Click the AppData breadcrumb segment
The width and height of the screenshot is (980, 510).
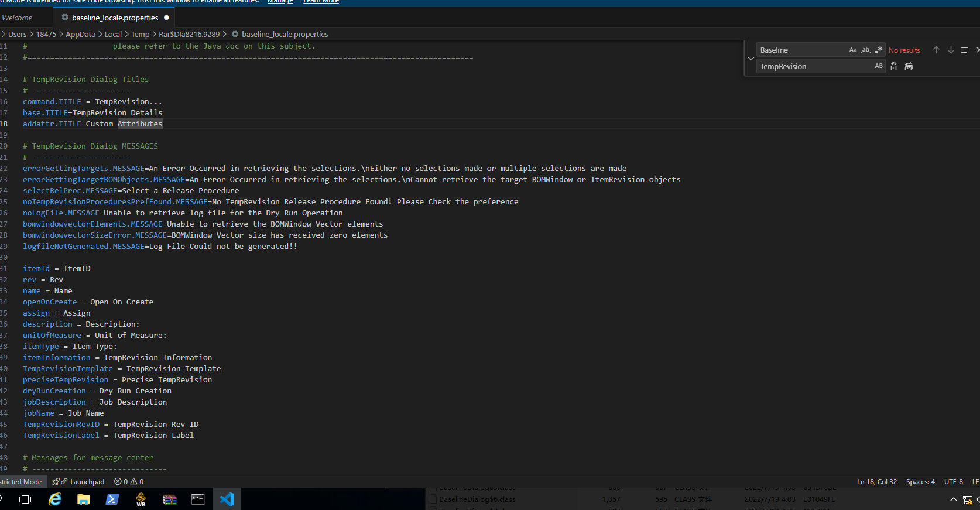[x=80, y=34]
